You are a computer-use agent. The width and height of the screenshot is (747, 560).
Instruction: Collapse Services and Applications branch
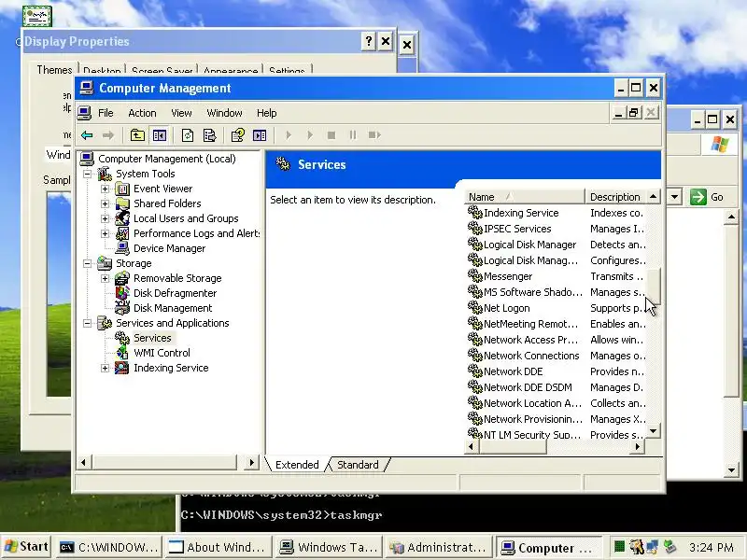(x=87, y=323)
